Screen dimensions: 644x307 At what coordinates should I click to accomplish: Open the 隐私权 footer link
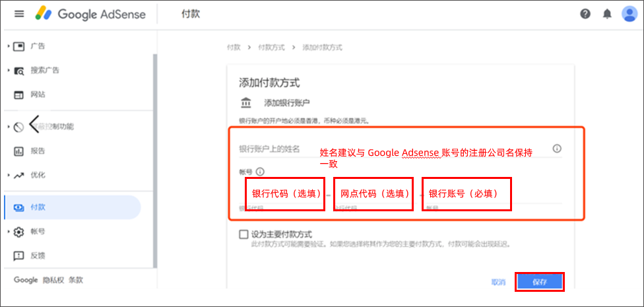pos(53,280)
